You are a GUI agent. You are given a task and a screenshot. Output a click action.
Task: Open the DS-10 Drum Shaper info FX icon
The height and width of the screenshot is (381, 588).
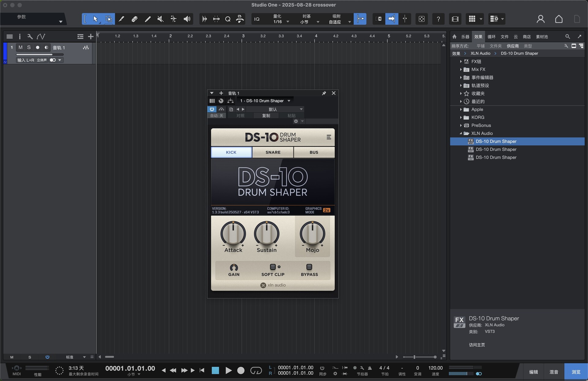pos(459,322)
